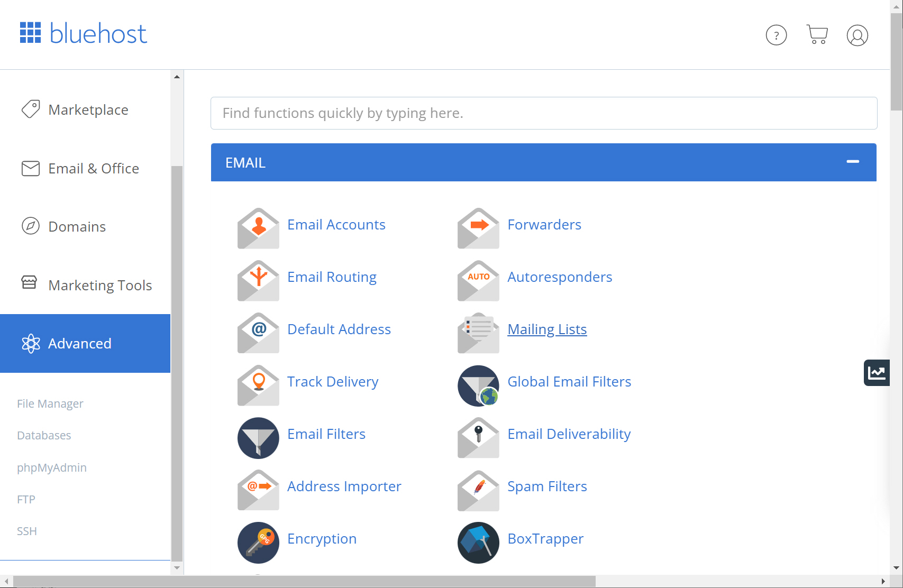Screen dimensions: 903x588
Task: Open the Global Email Filters link
Action: 569,381
